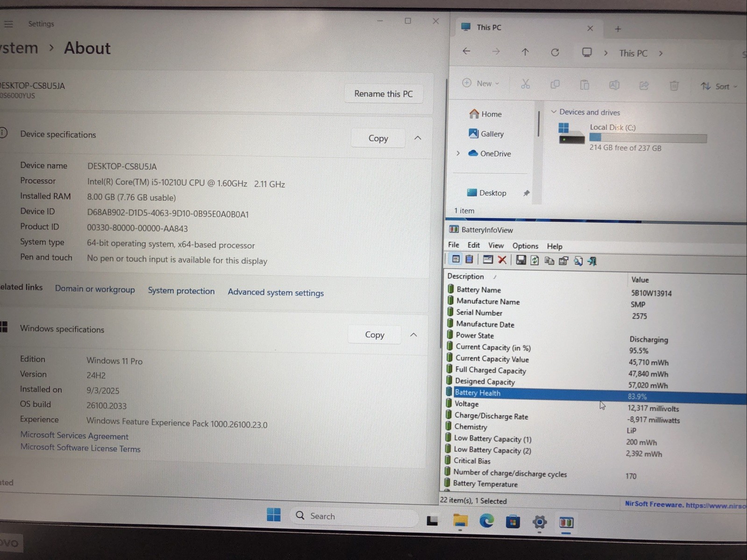The width and height of the screenshot is (747, 560).
Task: Go back in This PC explorer
Action: 466,51
